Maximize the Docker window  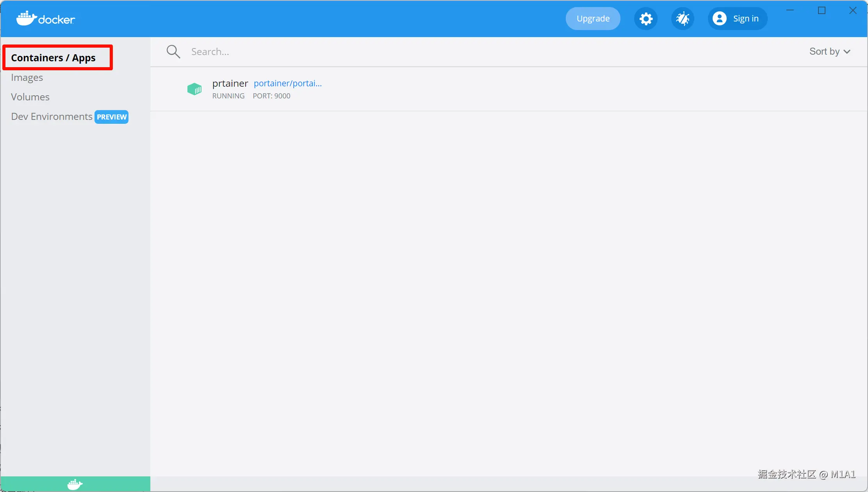click(x=822, y=11)
